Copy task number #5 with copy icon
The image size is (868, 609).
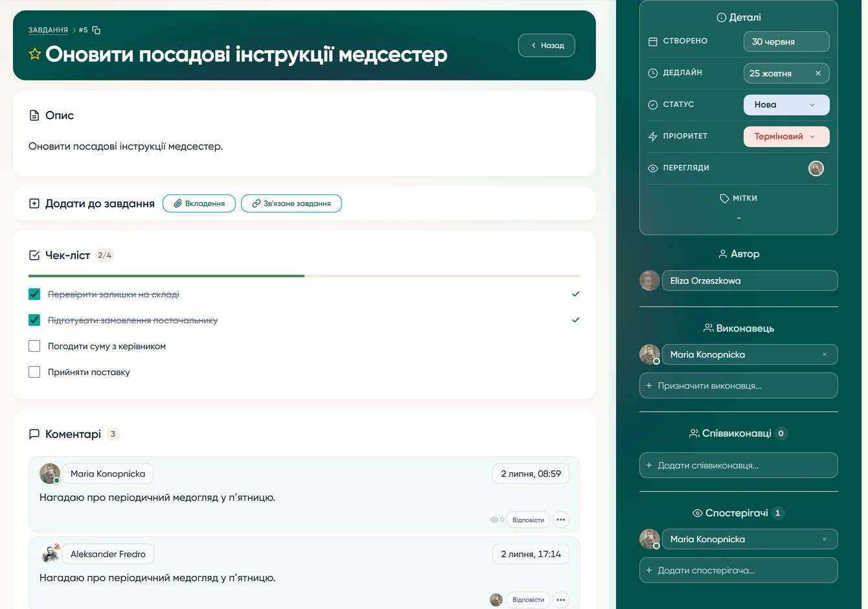pos(97,30)
